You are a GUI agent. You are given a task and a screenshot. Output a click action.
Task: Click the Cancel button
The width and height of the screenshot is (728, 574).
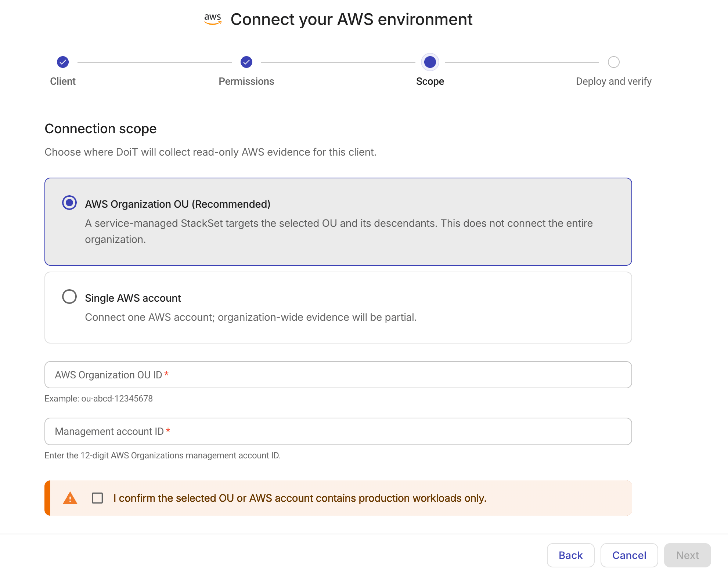pyautogui.click(x=629, y=555)
